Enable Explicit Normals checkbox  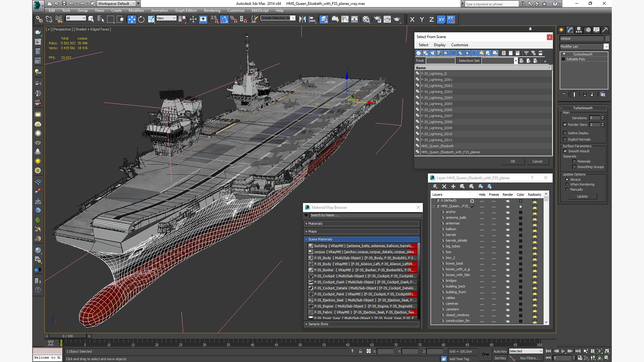565,139
